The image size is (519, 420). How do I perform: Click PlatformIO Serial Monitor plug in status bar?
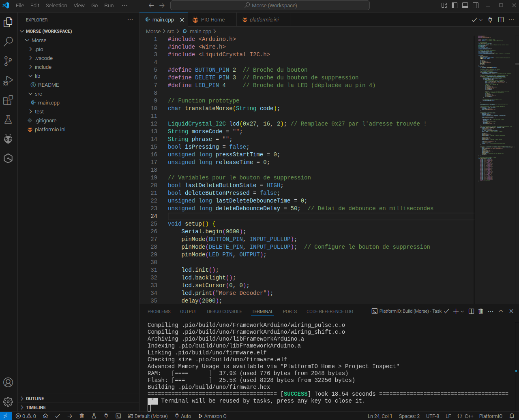tap(106, 416)
